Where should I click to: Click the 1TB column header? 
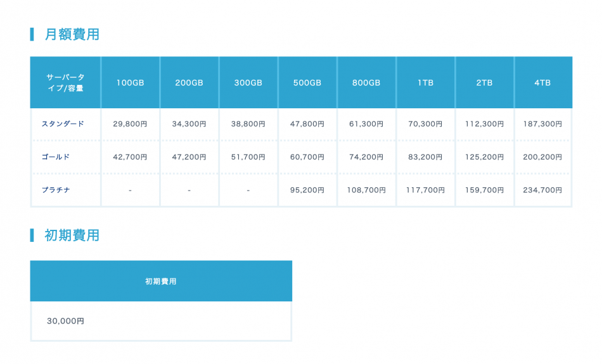point(425,83)
